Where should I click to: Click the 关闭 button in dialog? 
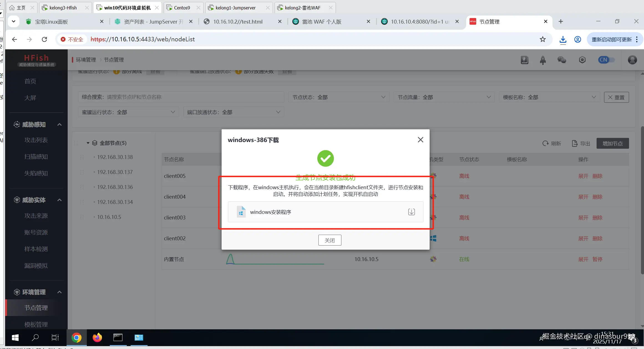[329, 240]
